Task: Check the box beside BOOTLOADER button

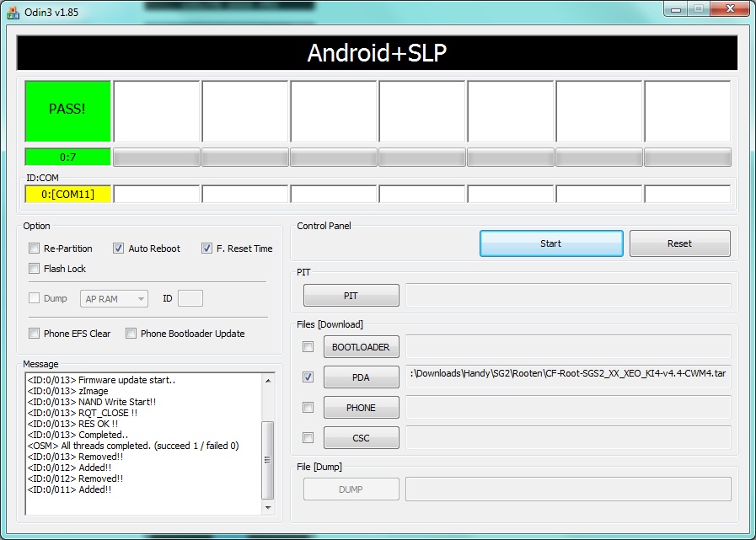Action: click(x=308, y=346)
